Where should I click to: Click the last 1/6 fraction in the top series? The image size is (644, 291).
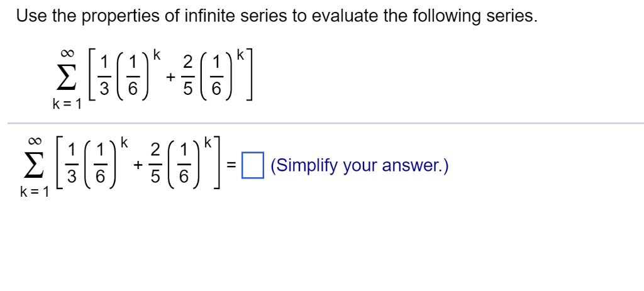pos(217,77)
